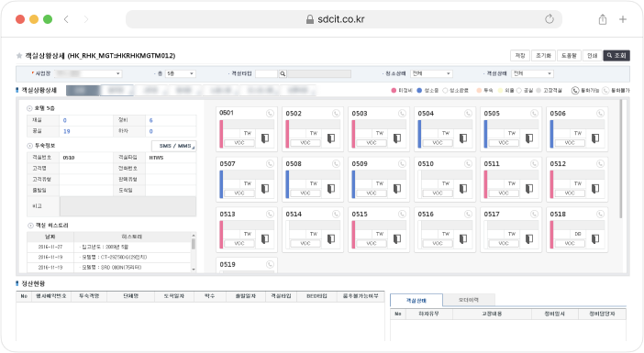Open the door icon on room 0507

click(x=265, y=188)
